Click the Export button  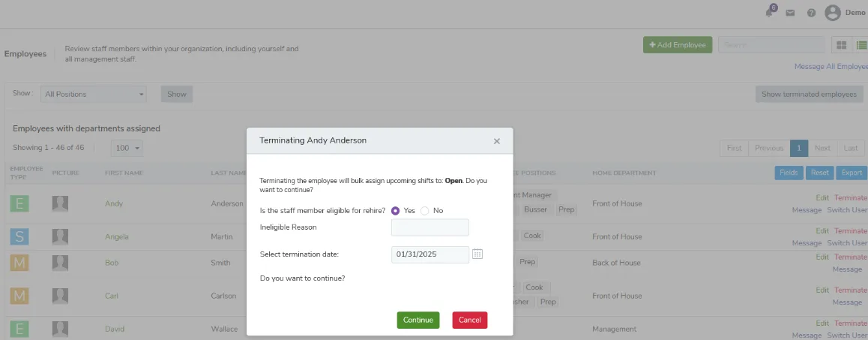coord(852,173)
